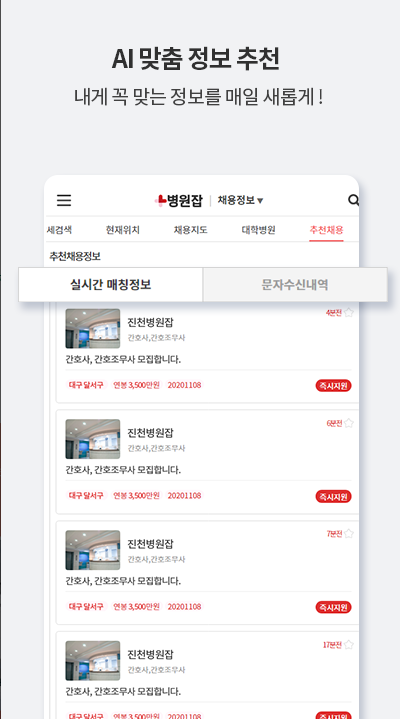The height and width of the screenshot is (719, 400).
Task: Click 즉시지원 on the 6분전 listing
Action: point(333,496)
